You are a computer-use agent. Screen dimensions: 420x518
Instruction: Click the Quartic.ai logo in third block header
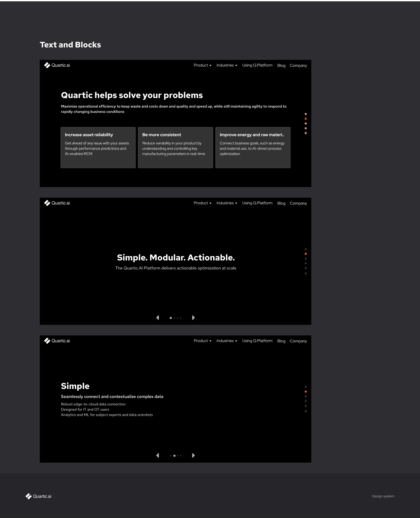click(x=57, y=341)
